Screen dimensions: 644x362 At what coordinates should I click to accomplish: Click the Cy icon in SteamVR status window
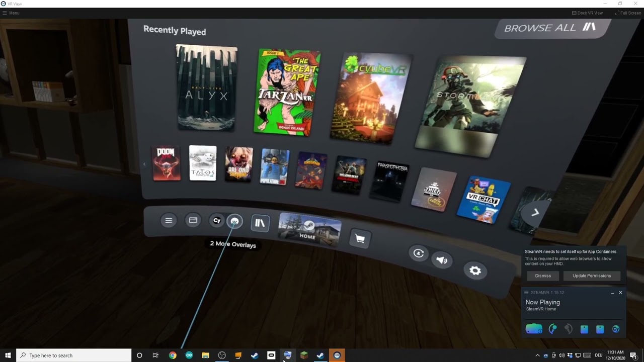[616, 329]
